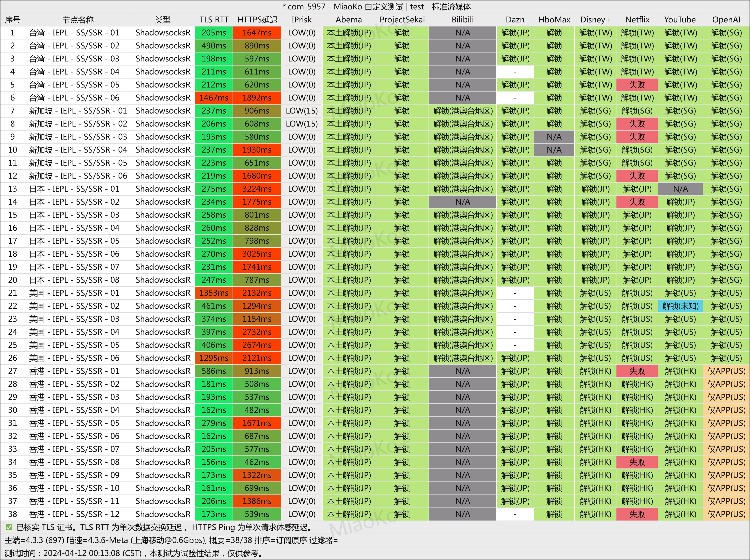Click the gray YouTube N/A cell in row 13
The height and width of the screenshot is (560, 750).
pos(680,189)
